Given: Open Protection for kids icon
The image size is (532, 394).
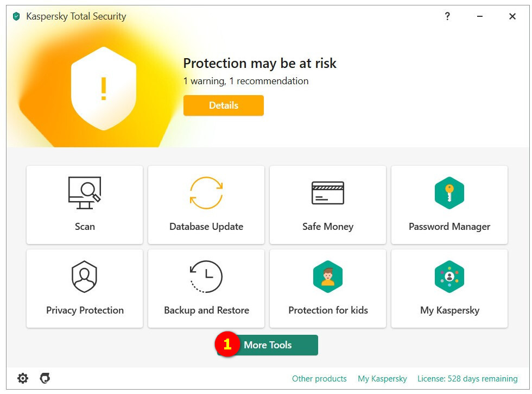Looking at the screenshot, I should 328,277.
